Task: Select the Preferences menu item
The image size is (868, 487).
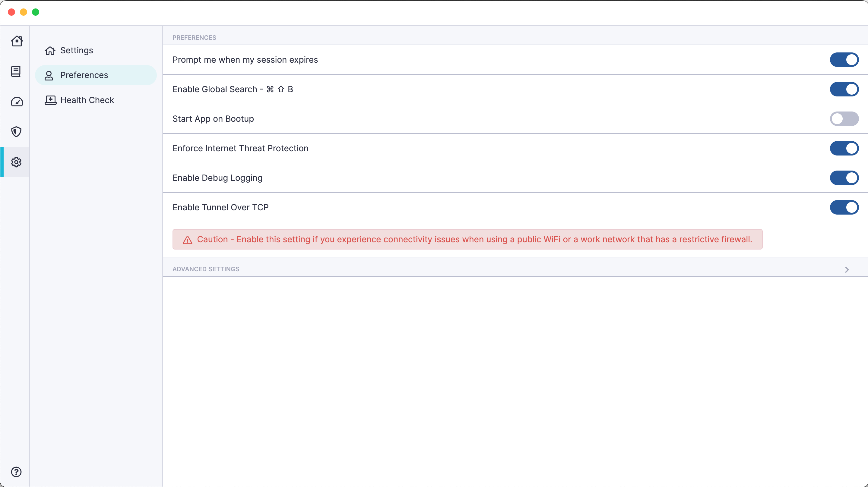Action: pos(84,75)
